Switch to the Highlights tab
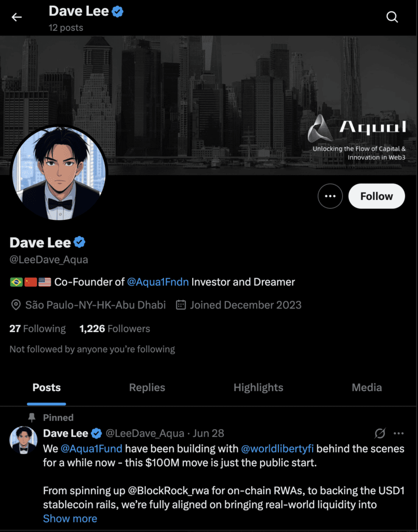418x532 pixels. click(x=258, y=388)
